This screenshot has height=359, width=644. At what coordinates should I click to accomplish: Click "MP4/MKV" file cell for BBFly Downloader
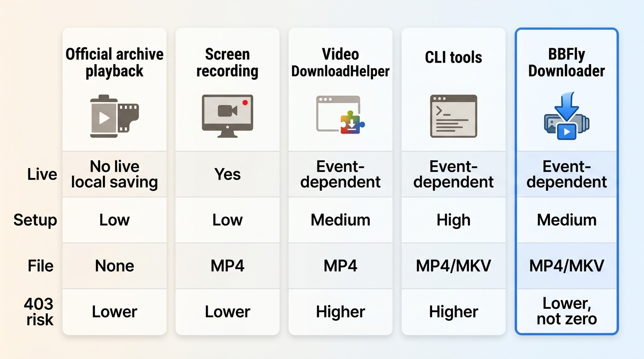coord(567,266)
